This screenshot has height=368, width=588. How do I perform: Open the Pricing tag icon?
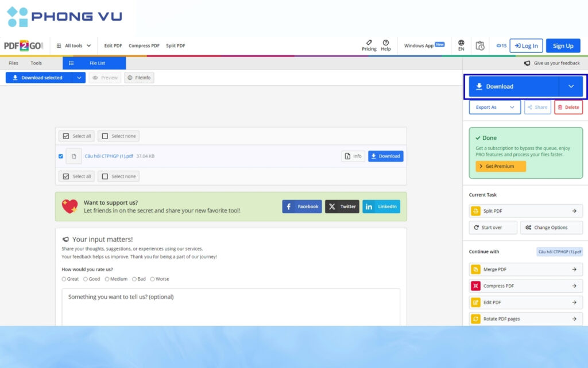click(369, 43)
